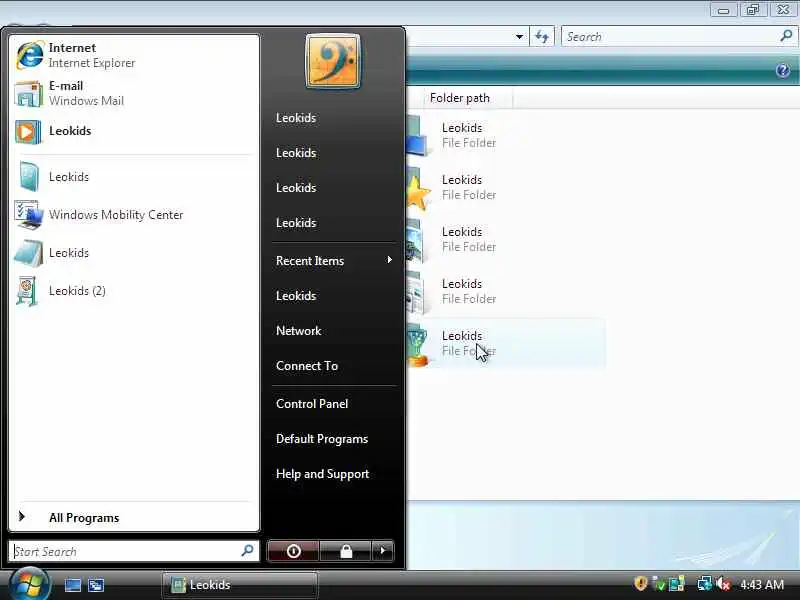The height and width of the screenshot is (600, 800).
Task: Open Leokids with orange media player icon
Action: click(x=134, y=131)
